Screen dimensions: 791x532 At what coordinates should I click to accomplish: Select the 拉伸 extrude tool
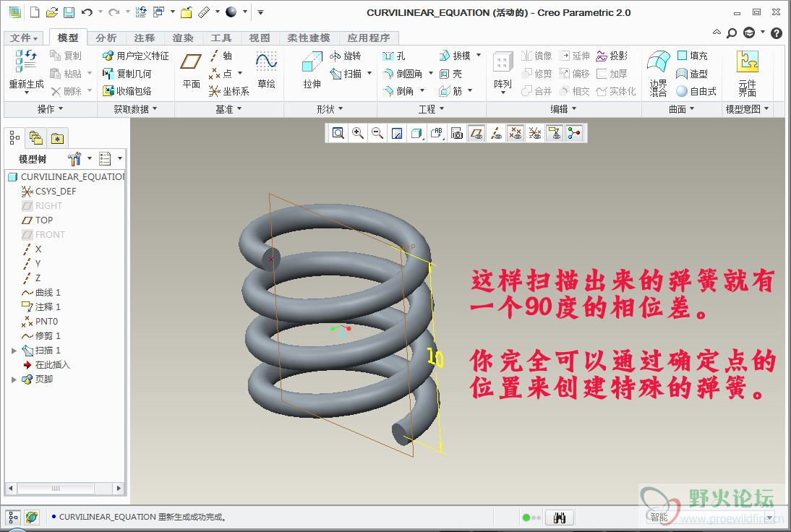point(312,71)
